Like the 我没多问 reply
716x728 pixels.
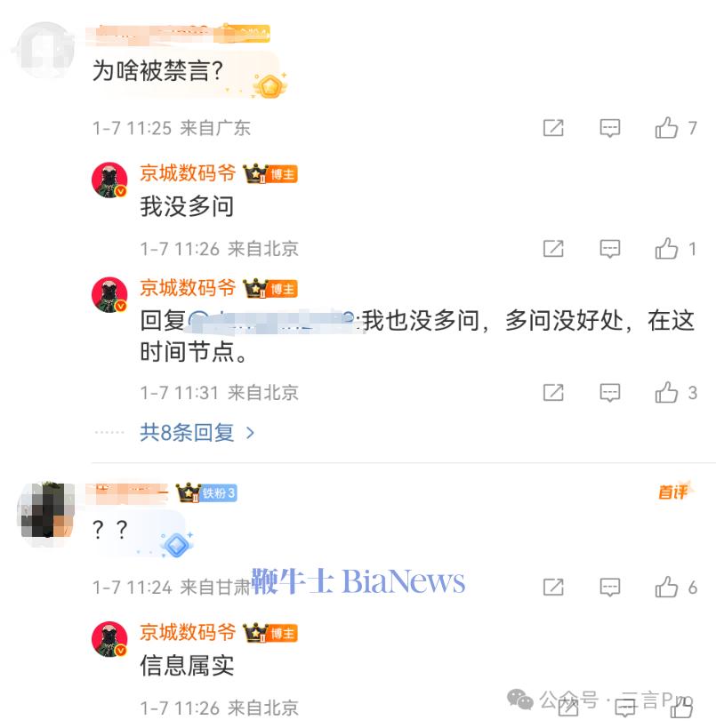pyautogui.click(x=666, y=248)
